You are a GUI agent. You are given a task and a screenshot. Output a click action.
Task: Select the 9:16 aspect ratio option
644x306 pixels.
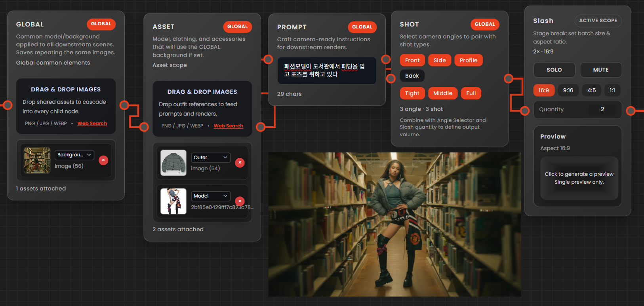[568, 90]
